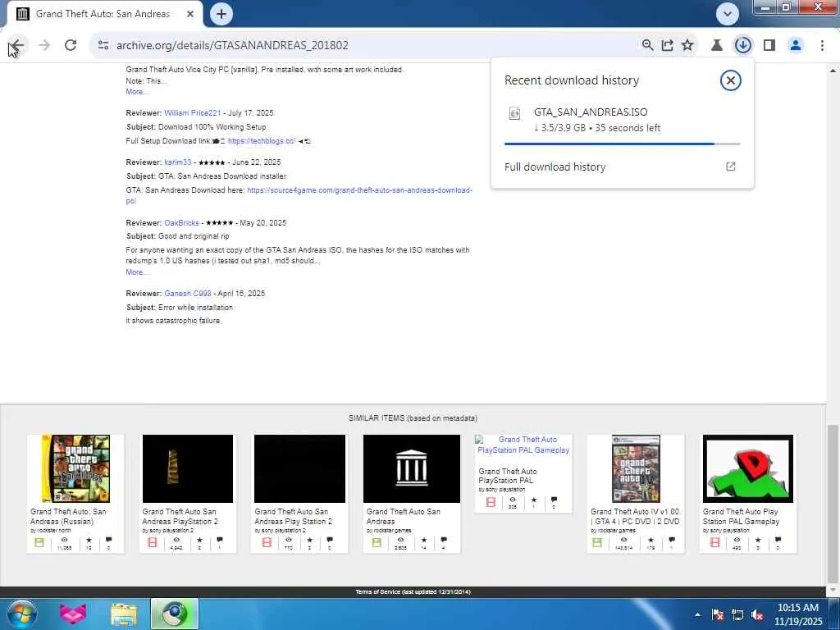Open the archive logo thumbnail for San Andreas

(x=412, y=468)
